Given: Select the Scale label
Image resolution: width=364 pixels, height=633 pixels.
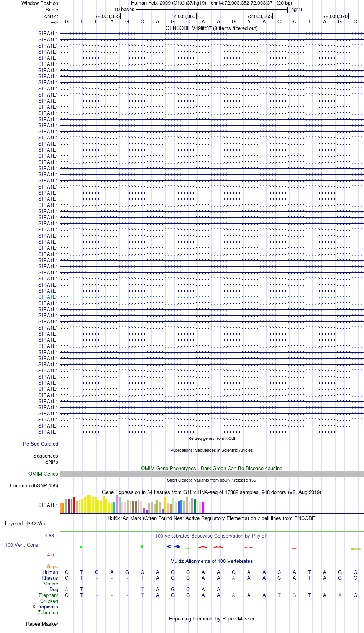Looking at the screenshot, I should pyautogui.click(x=52, y=10).
